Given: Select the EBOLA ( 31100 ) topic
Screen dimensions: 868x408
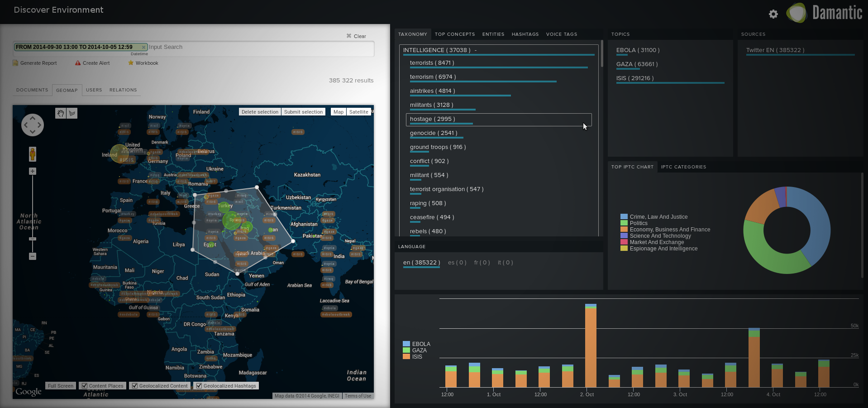Looking at the screenshot, I should click(x=638, y=50).
